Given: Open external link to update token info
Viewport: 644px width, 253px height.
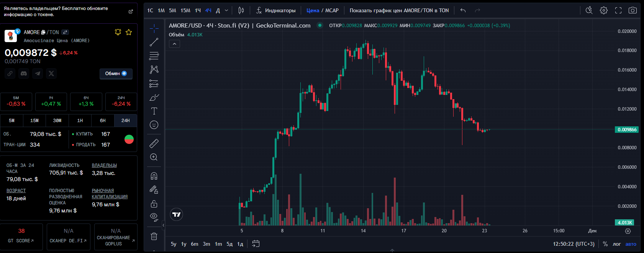Looking at the screenshot, I should click(131, 11).
